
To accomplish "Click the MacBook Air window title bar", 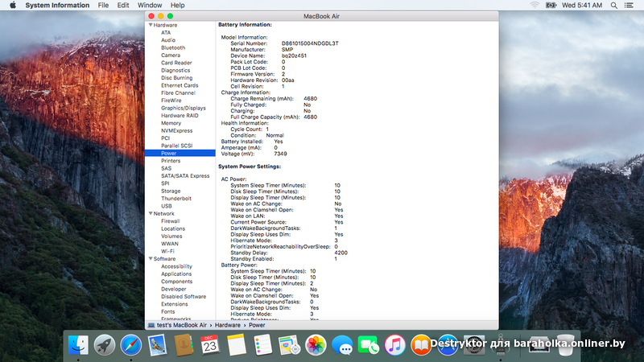I will point(321,16).
